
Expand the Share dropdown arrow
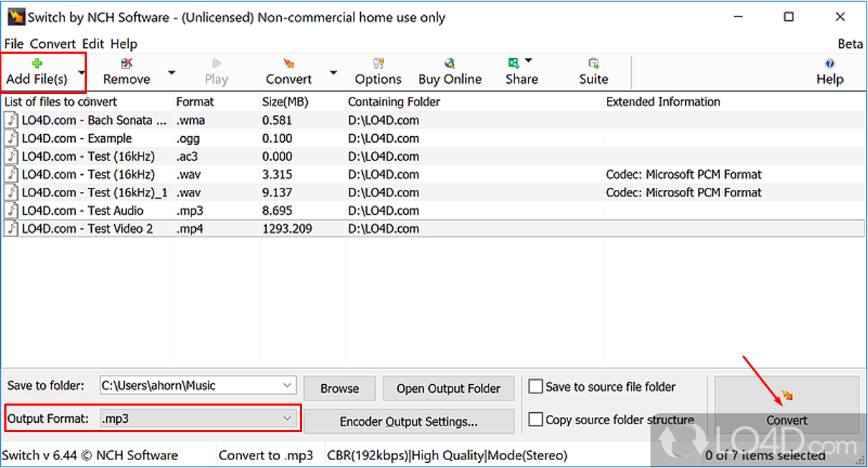coord(529,61)
